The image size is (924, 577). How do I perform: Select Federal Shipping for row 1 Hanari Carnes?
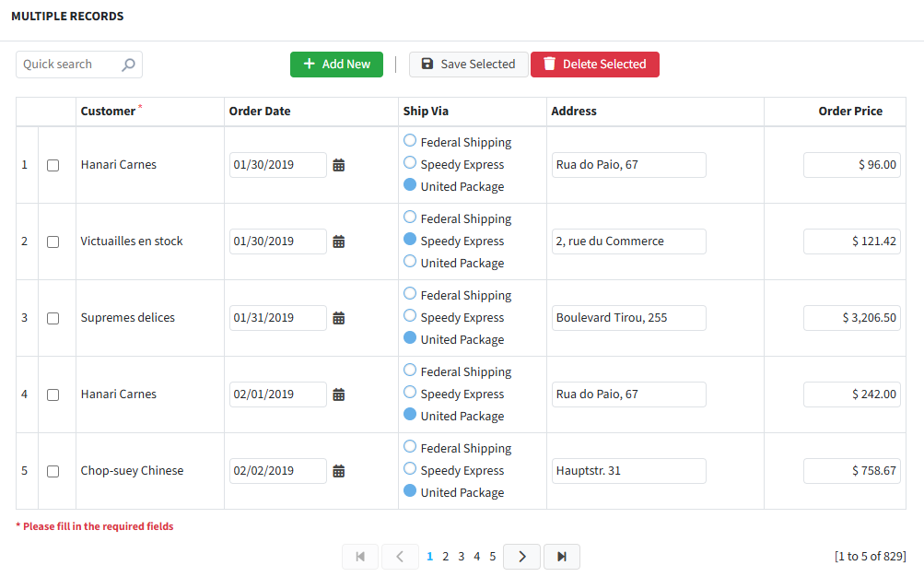410,141
